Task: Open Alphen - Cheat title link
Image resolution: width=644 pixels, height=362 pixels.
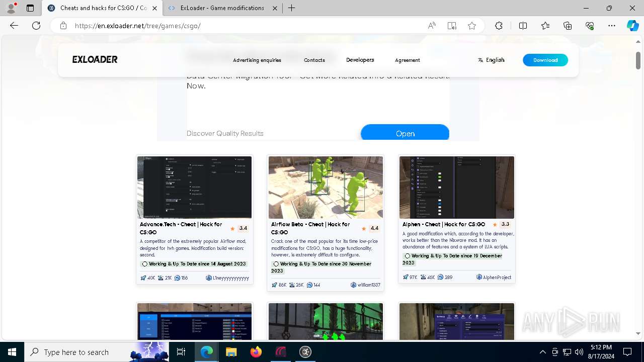Action: [x=444, y=224]
